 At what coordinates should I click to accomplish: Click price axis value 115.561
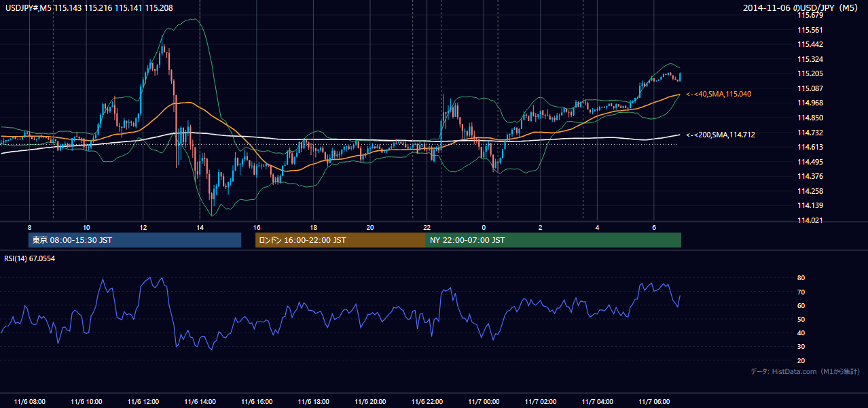pos(810,30)
